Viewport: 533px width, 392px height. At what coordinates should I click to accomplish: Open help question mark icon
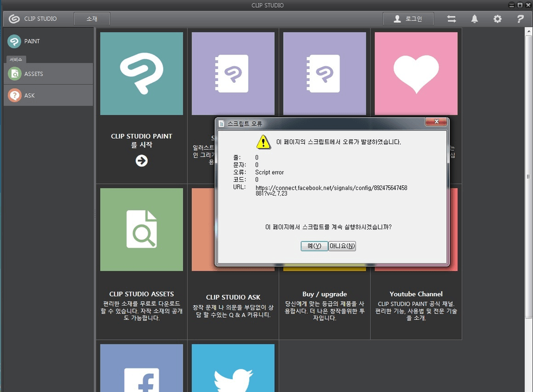tap(520, 19)
